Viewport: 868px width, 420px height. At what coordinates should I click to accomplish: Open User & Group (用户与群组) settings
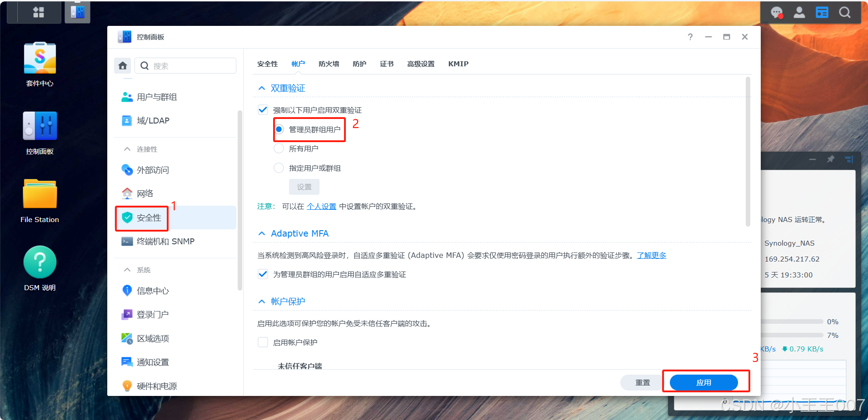pyautogui.click(x=175, y=97)
